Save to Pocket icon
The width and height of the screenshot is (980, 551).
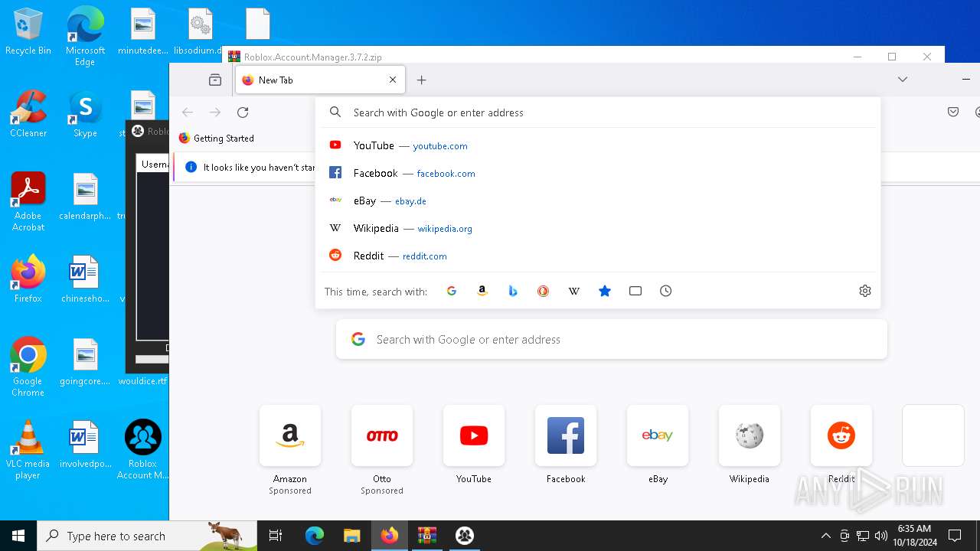(x=953, y=112)
